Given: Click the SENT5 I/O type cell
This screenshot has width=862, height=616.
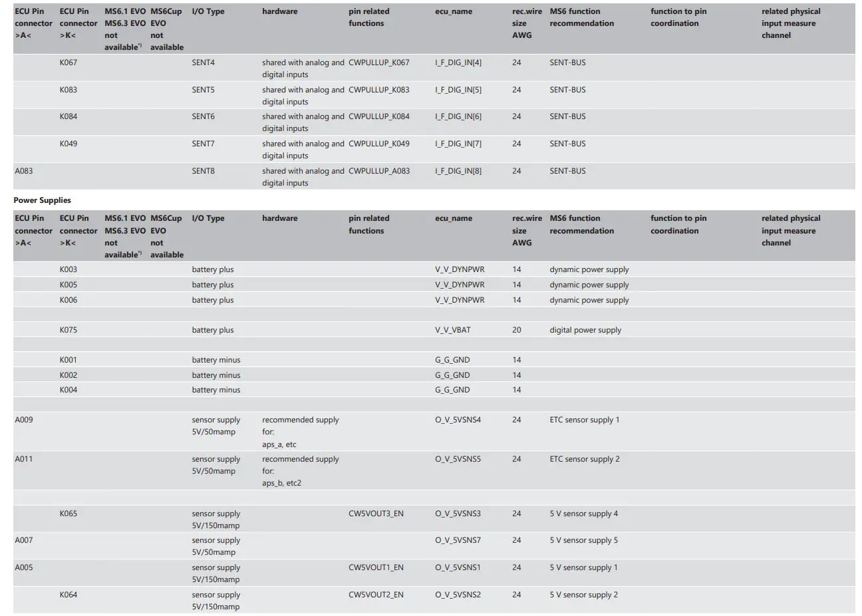Looking at the screenshot, I should [x=203, y=90].
